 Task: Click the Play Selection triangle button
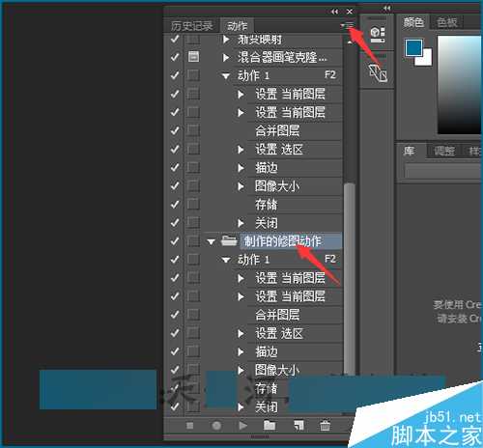point(243,426)
